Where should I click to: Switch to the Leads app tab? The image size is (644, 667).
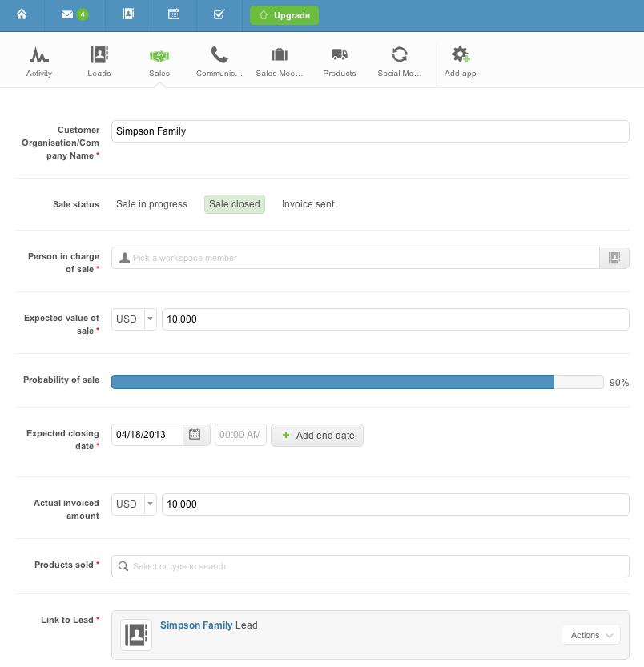pos(99,61)
